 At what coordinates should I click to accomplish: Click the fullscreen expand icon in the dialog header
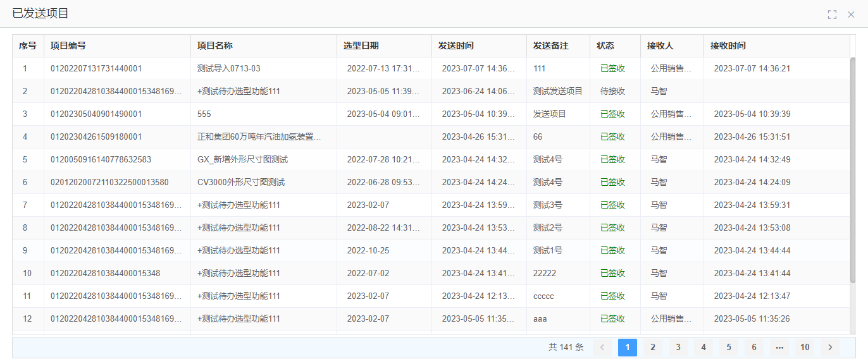(832, 15)
